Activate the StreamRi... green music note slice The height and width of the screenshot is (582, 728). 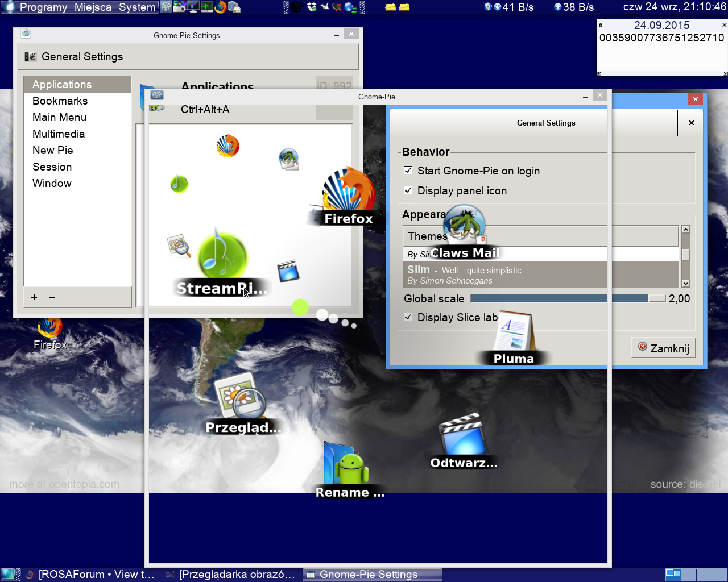click(x=222, y=261)
